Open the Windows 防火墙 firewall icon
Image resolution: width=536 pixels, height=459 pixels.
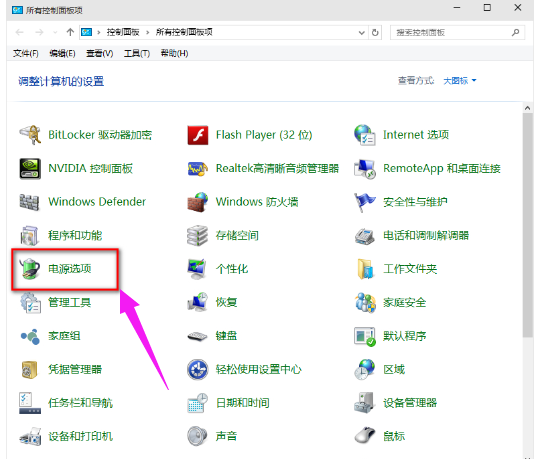tap(198, 202)
